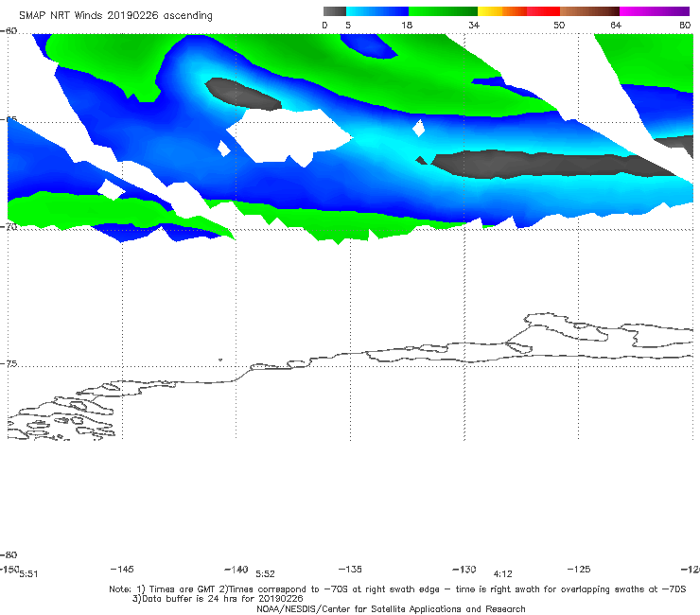This screenshot has width=700, height=615.
Task: Click the longitude label "-135"
Action: tap(350, 569)
